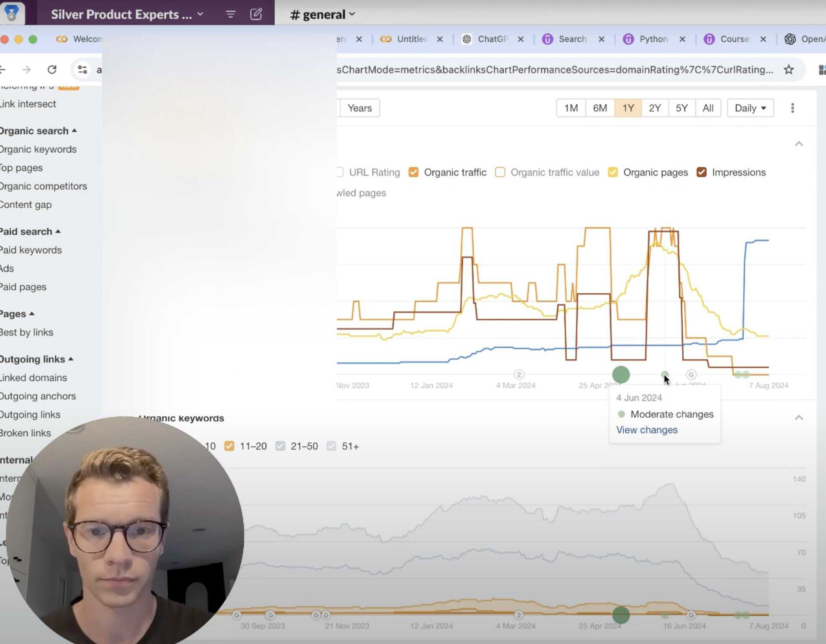Toggle the 11–20 keyword positions checkbox
The image size is (826, 644).
229,446
